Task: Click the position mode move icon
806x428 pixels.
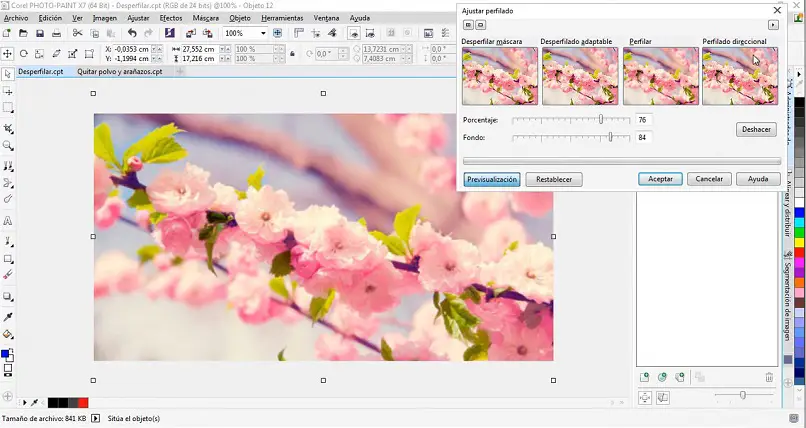Action: pos(7,53)
